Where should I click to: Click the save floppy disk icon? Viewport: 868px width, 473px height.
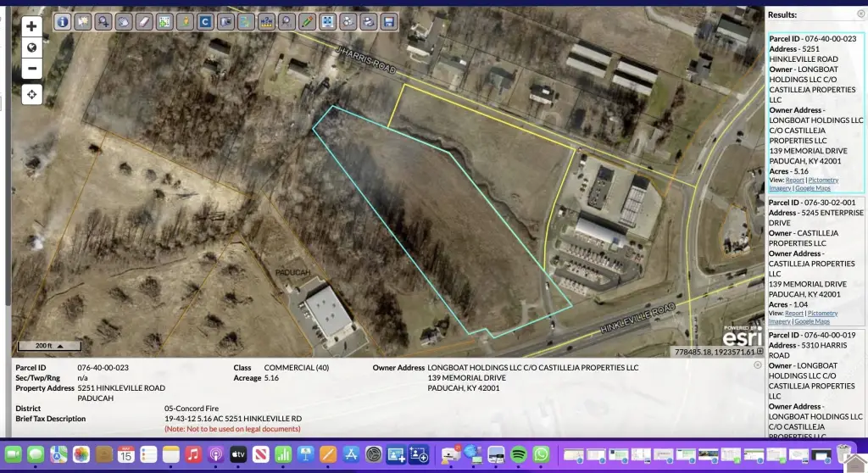pyautogui.click(x=389, y=22)
